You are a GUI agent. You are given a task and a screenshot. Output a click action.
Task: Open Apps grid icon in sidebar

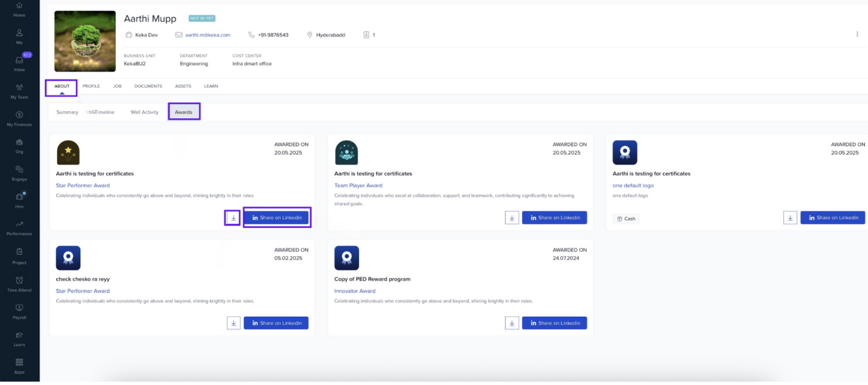pyautogui.click(x=19, y=365)
